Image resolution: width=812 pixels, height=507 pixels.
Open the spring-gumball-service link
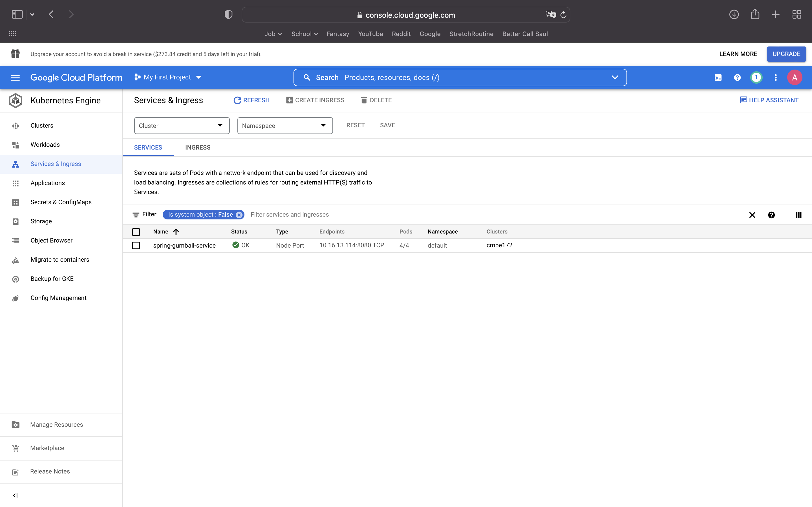(184, 245)
